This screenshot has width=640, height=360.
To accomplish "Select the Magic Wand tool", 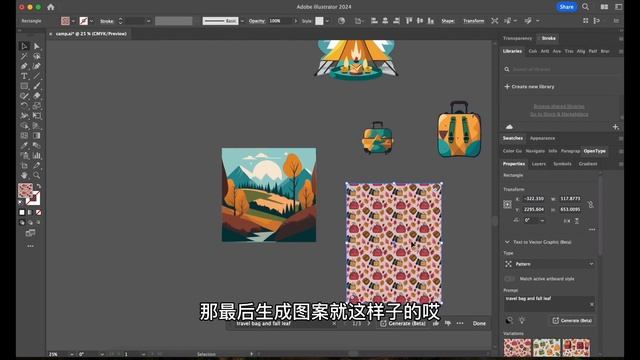I will (x=24, y=56).
